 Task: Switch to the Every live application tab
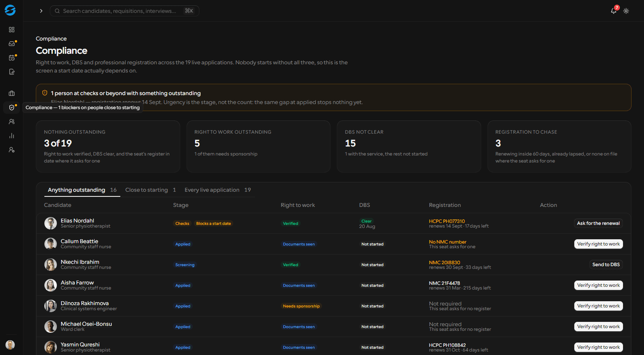[x=218, y=190]
